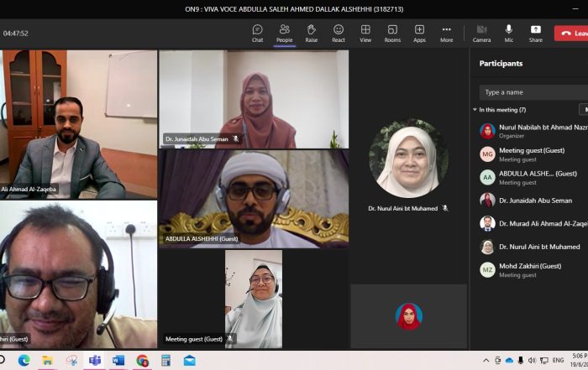Open the Chat panel
The width and height of the screenshot is (588, 370).
(x=257, y=33)
